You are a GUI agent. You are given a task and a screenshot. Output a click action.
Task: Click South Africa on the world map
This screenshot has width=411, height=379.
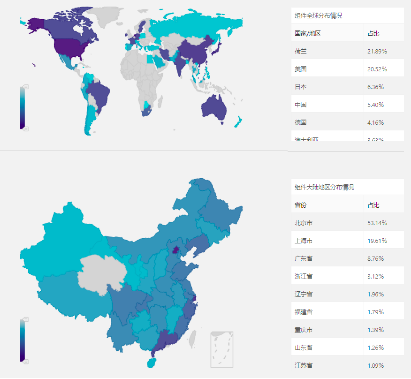coord(147,110)
